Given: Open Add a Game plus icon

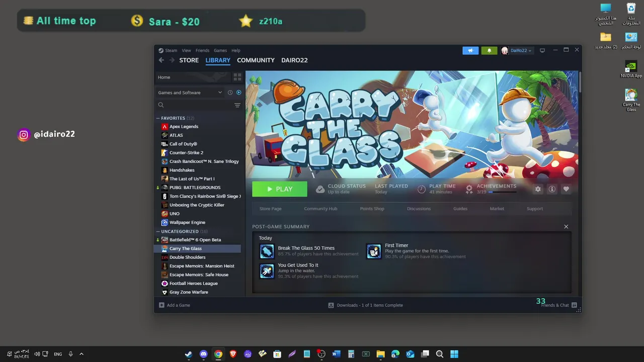Looking at the screenshot, I should pos(162,305).
